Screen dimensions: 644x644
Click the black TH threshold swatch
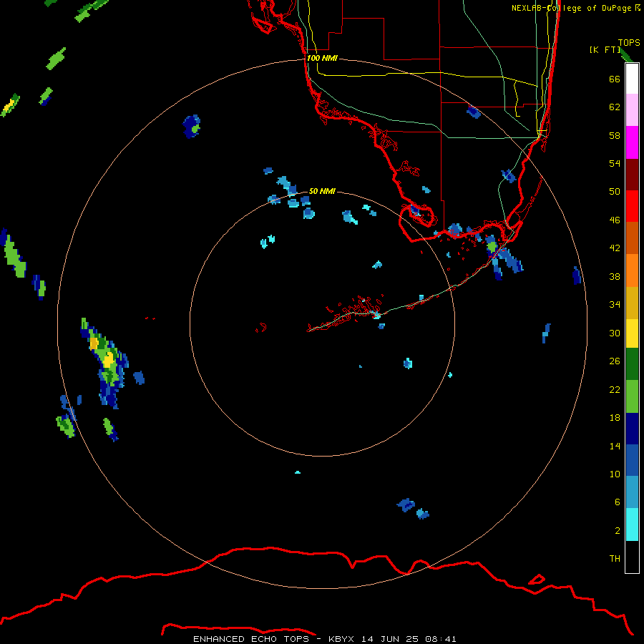(x=632, y=557)
